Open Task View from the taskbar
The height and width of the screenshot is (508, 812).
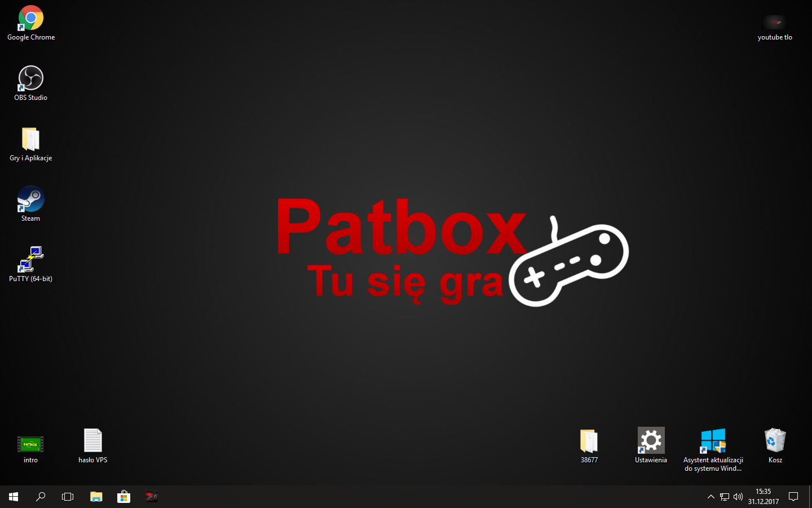[68, 497]
